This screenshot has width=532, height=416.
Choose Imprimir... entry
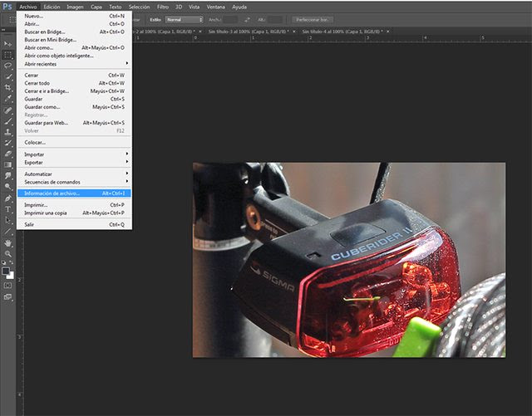74,205
